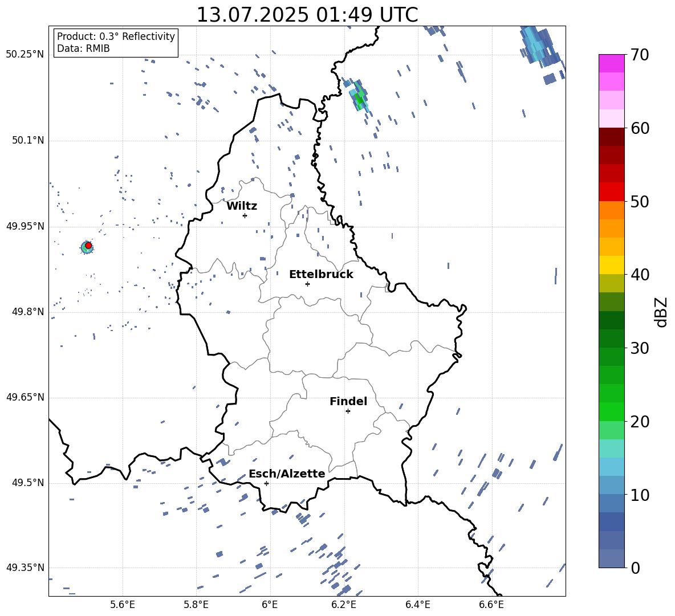Click the Product: 0.3° Reflectivity text
This screenshot has height=616, width=675.
pyautogui.click(x=116, y=36)
